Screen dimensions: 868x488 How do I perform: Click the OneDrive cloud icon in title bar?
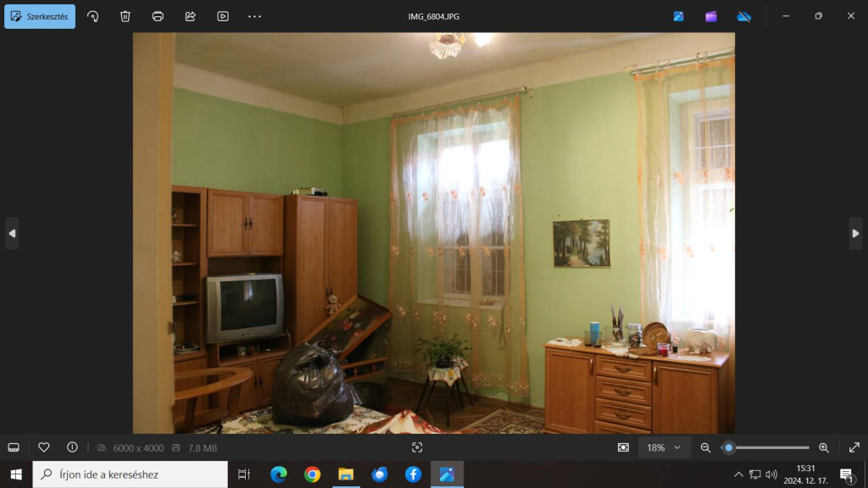743,16
